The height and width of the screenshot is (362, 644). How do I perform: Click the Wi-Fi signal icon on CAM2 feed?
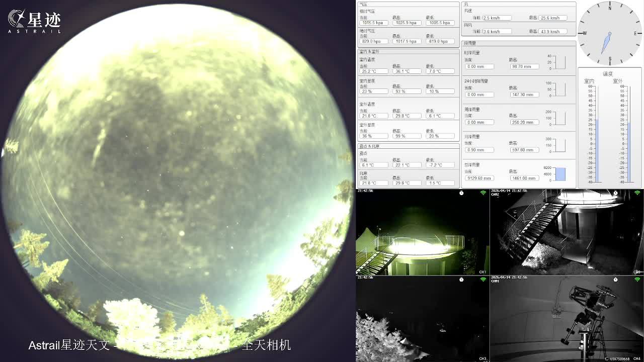pyautogui.click(x=637, y=193)
